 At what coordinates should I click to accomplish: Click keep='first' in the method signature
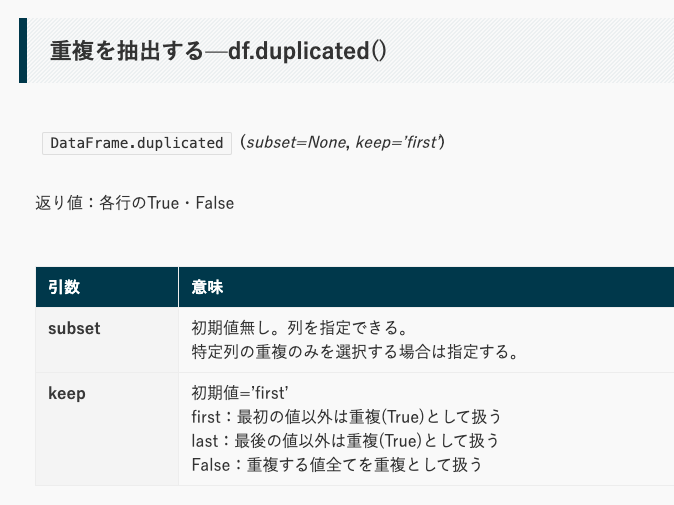[x=398, y=143]
